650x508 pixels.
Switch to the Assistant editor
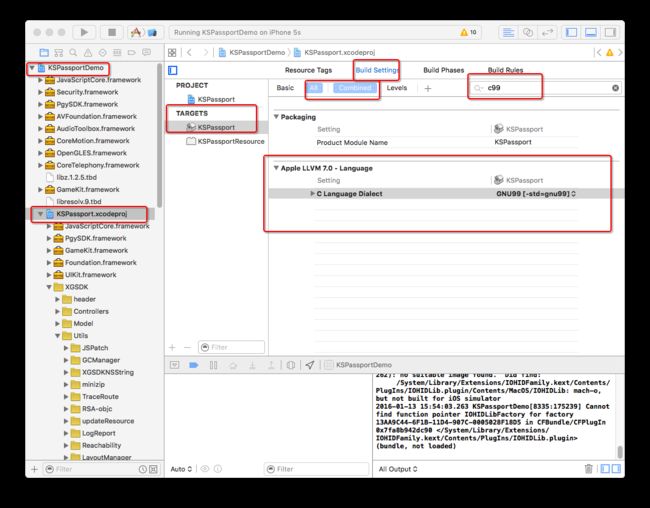[528, 32]
